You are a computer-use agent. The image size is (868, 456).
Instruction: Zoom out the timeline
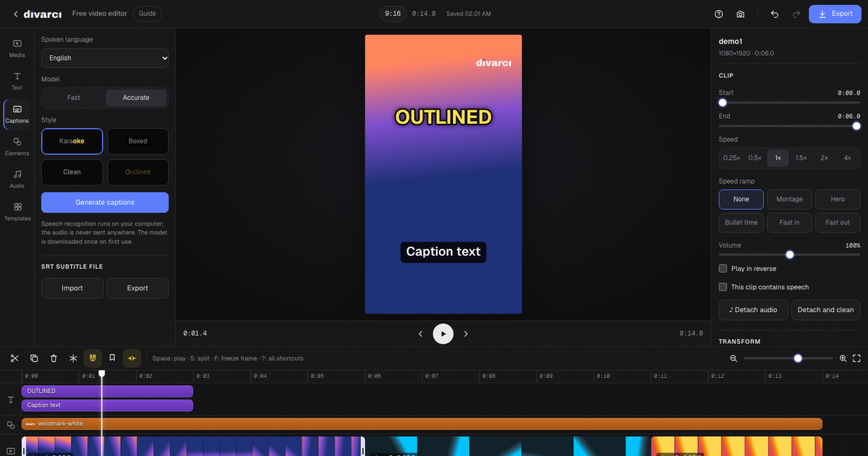(733, 358)
